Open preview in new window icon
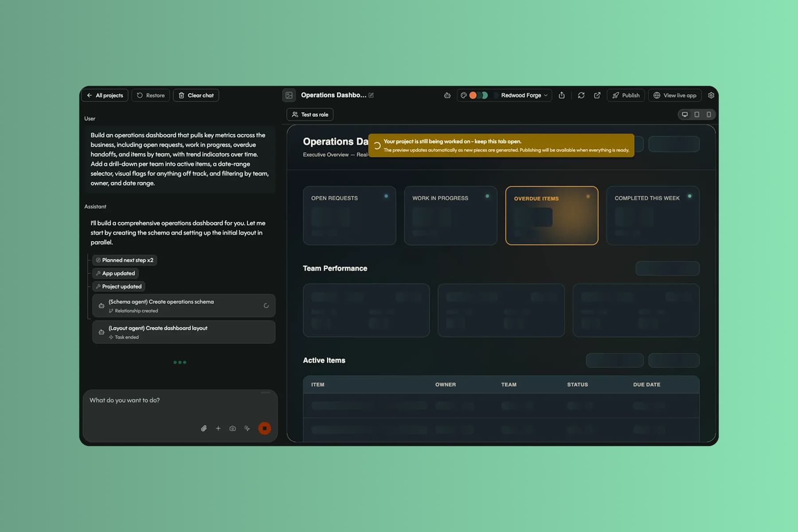The width and height of the screenshot is (798, 532). pyautogui.click(x=597, y=95)
